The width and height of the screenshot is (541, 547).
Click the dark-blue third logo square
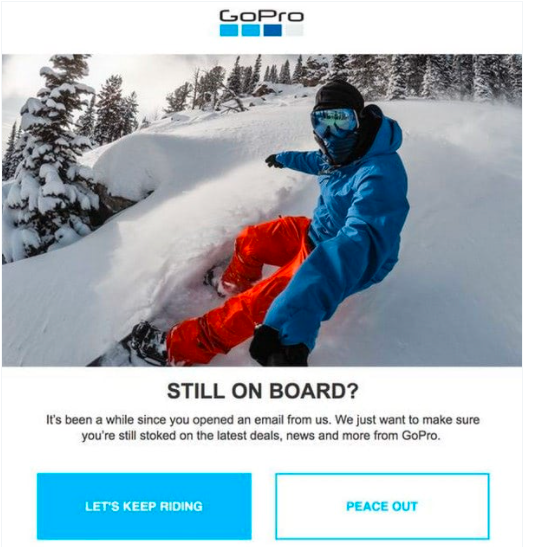273,30
